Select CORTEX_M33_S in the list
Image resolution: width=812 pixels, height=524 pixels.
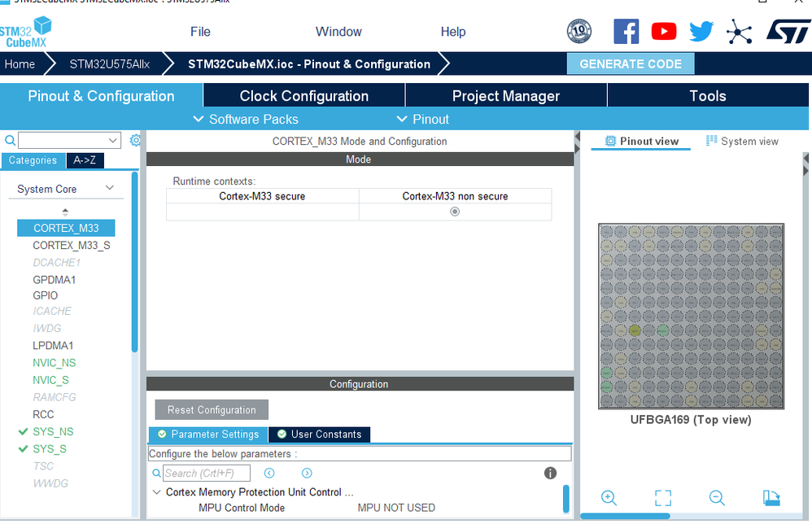(72, 246)
